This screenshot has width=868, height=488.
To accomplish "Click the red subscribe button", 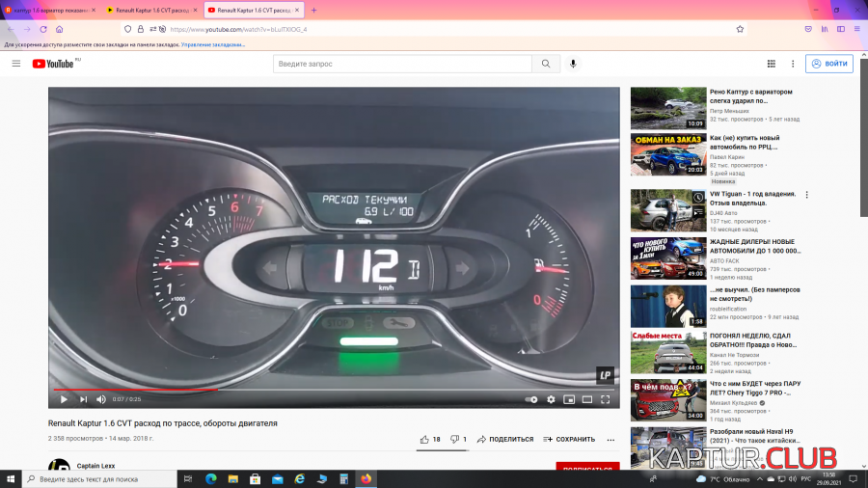I will [x=587, y=467].
